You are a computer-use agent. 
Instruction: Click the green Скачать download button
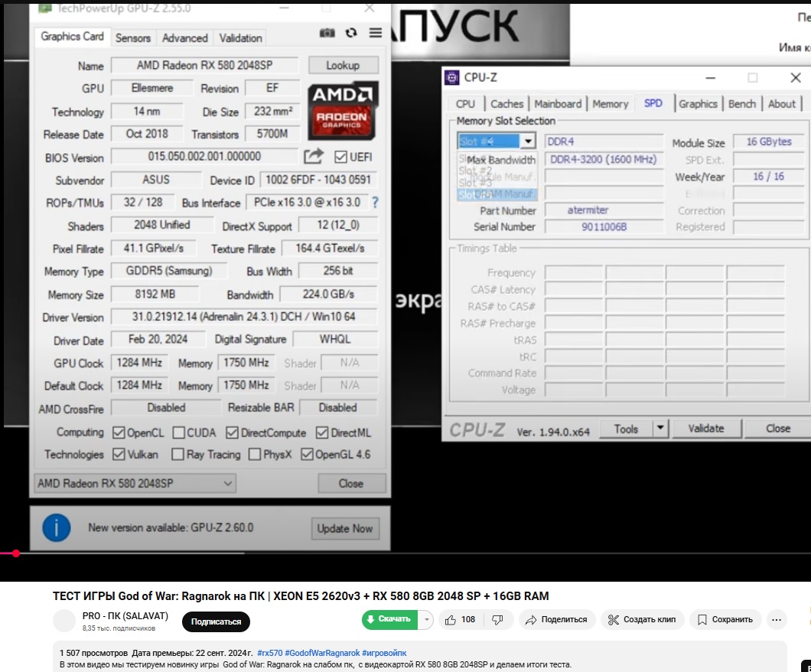[x=390, y=619]
